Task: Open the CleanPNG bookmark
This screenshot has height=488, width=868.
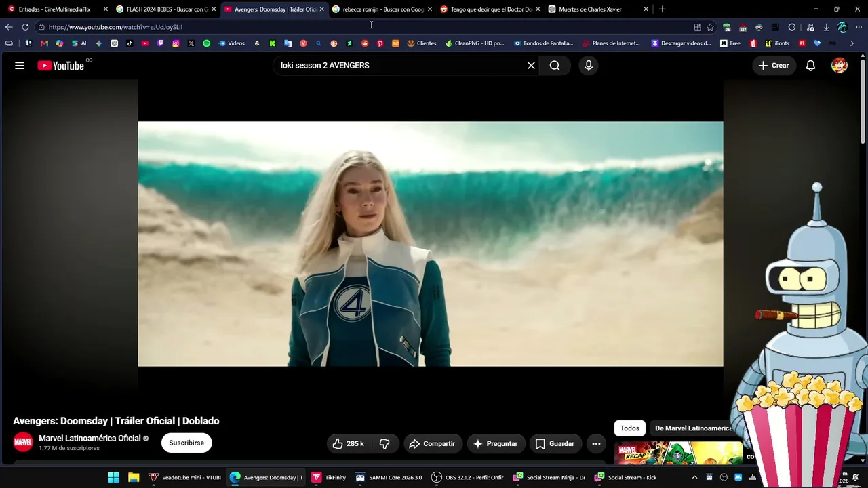Action: coord(475,43)
